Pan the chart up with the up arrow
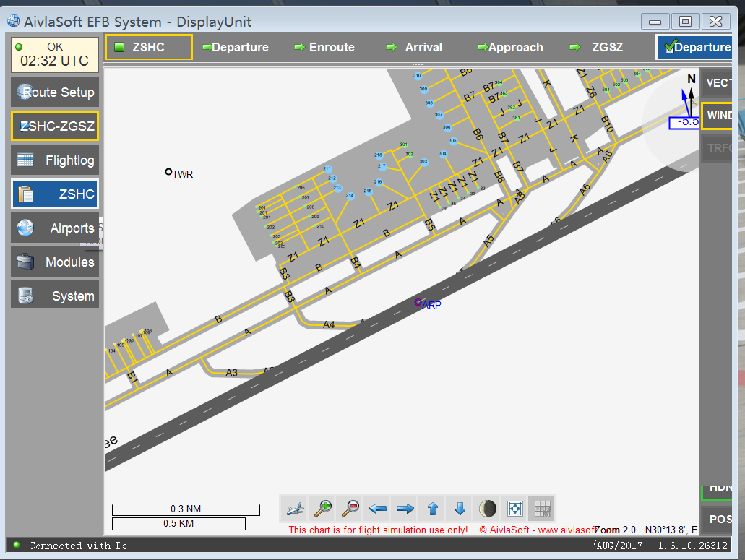 point(432,509)
